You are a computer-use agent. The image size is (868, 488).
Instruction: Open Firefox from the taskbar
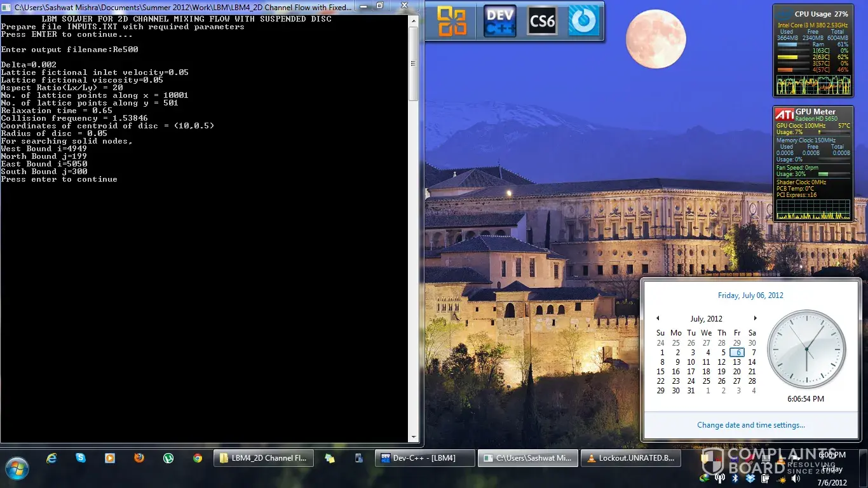pyautogui.click(x=139, y=457)
